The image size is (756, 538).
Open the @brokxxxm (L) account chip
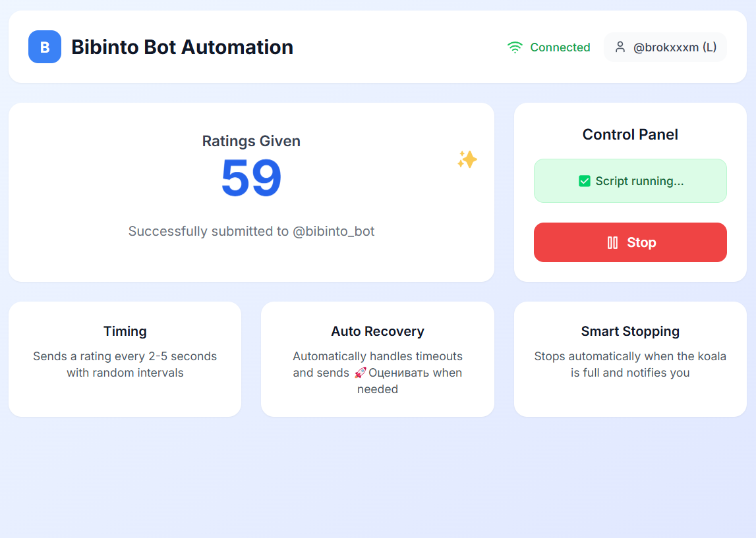tap(665, 47)
